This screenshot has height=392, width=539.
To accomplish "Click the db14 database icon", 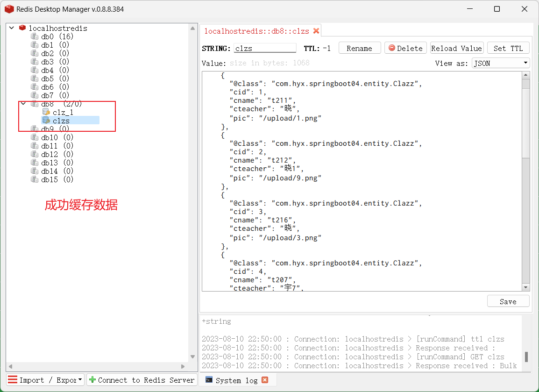I will point(35,171).
